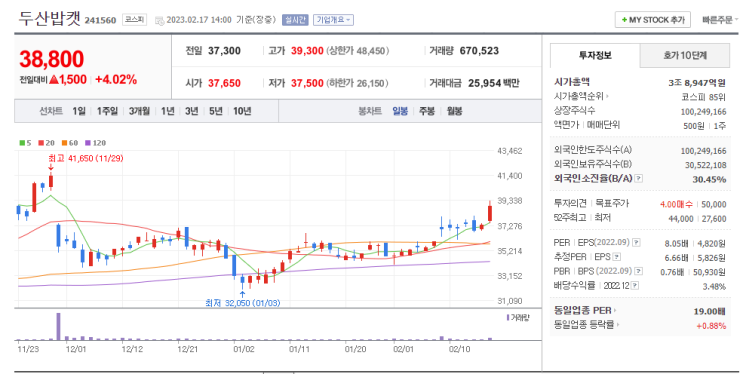The height and width of the screenshot is (374, 743).
Task: Open the 시가총액순위 link
Action: (581, 96)
